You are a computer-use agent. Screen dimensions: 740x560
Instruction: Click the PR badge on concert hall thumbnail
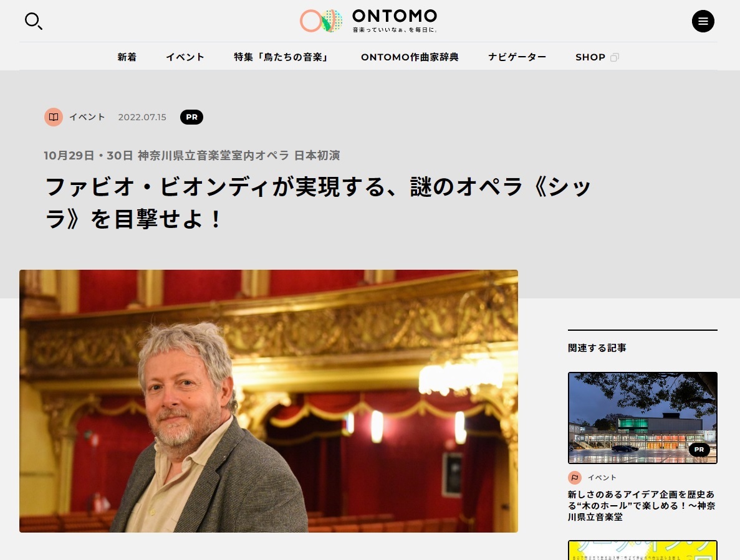[699, 449]
